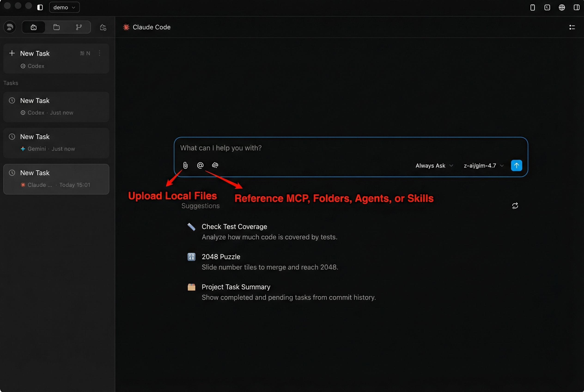Click the New Task button with plus

35,53
